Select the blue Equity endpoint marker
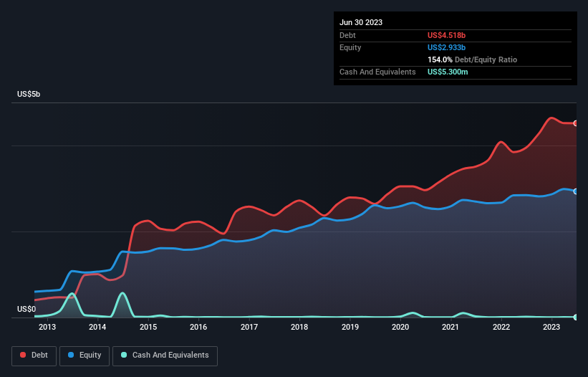588x377 pixels. pyautogui.click(x=576, y=191)
